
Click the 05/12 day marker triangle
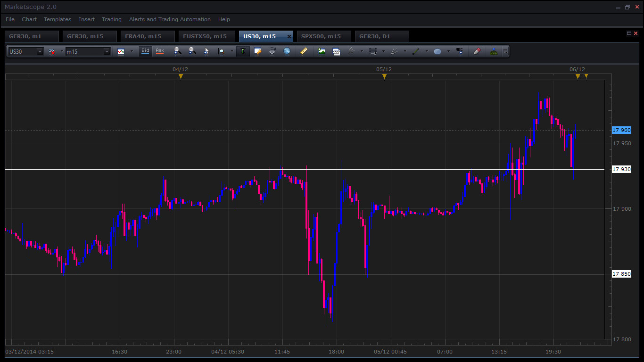(384, 76)
